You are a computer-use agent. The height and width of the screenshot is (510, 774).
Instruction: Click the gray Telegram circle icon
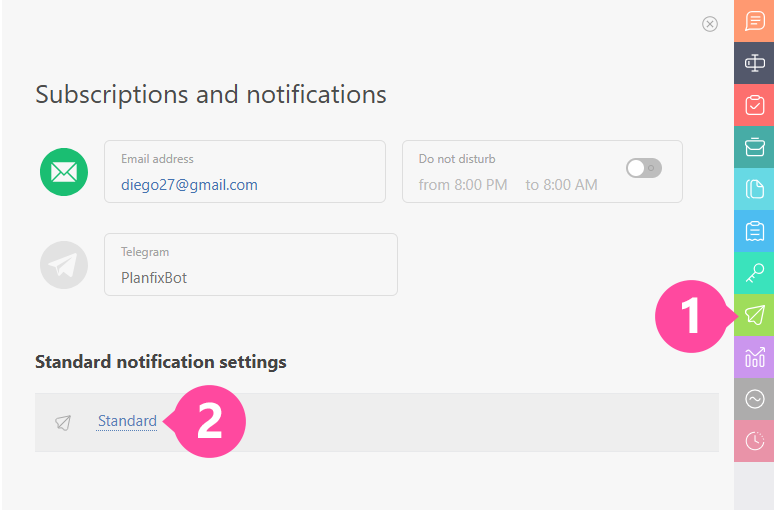click(x=64, y=265)
